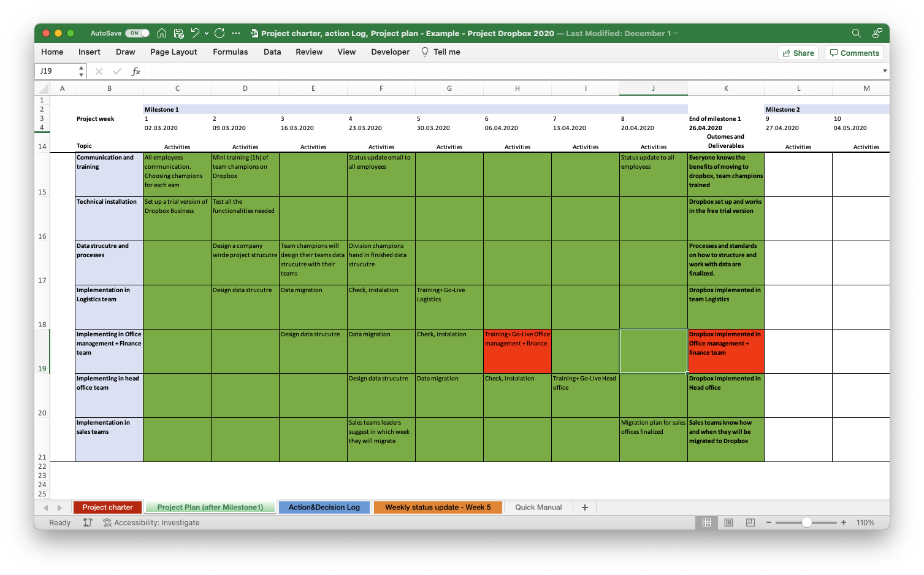
Task: Switch to Weekly status update - Week 5 sheet
Action: [x=438, y=507]
